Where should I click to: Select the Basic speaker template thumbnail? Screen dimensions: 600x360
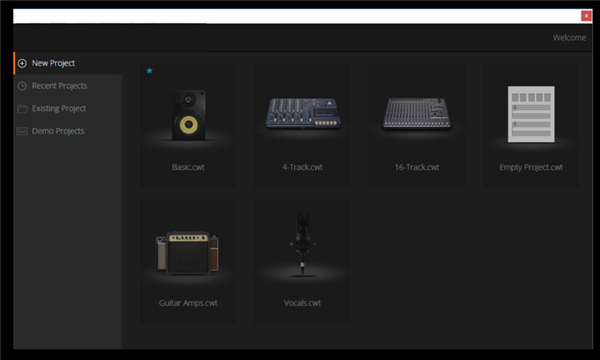[188, 115]
